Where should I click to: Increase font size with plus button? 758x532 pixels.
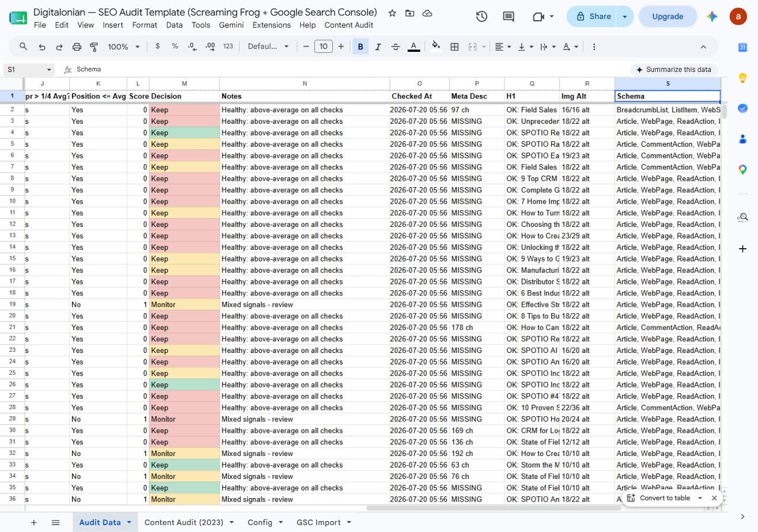pos(341,47)
